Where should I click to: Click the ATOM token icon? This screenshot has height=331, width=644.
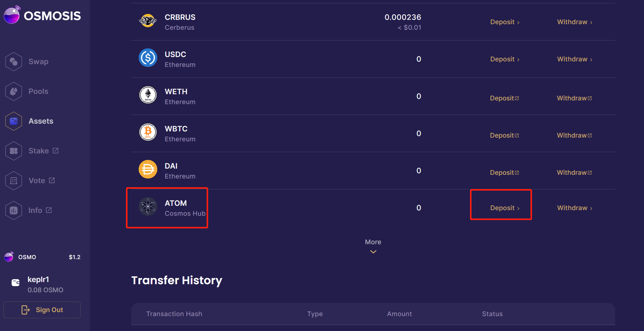[x=148, y=206]
